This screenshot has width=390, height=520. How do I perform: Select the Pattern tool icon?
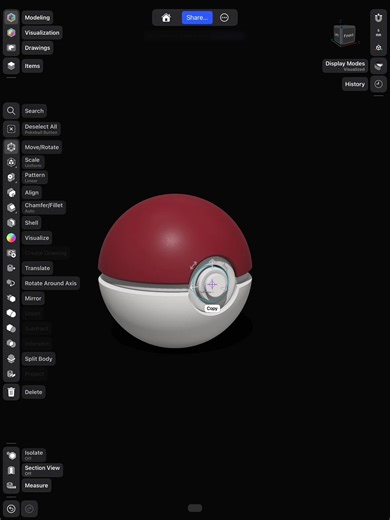11,177
